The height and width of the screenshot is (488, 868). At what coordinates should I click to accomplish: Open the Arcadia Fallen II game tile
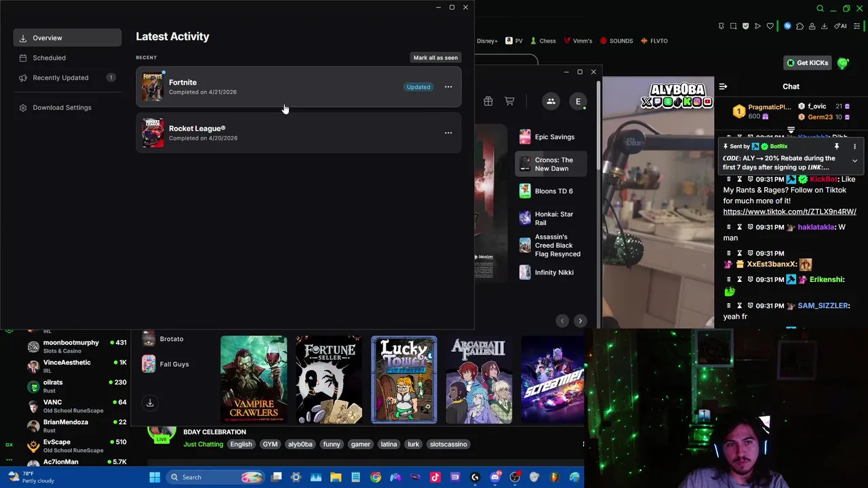pyautogui.click(x=479, y=380)
